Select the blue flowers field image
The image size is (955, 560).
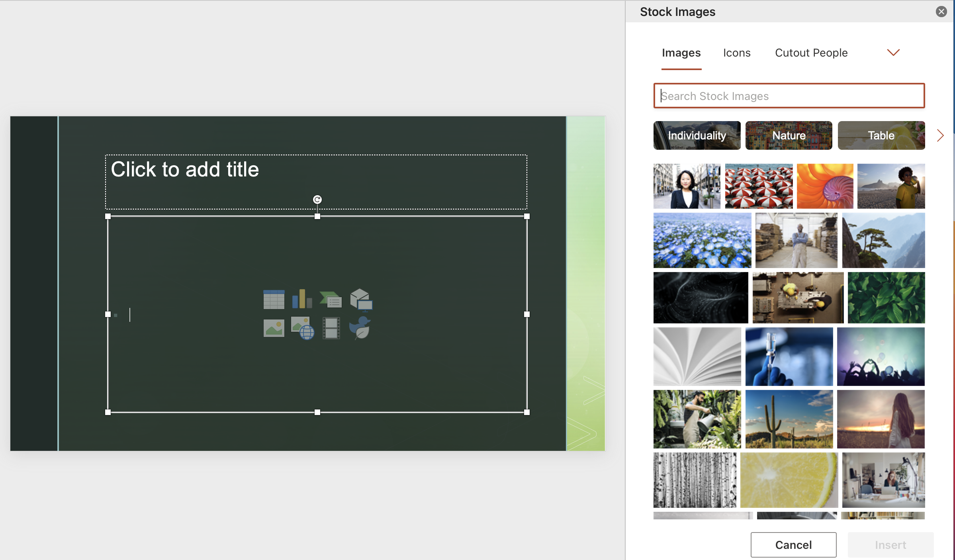(x=702, y=240)
